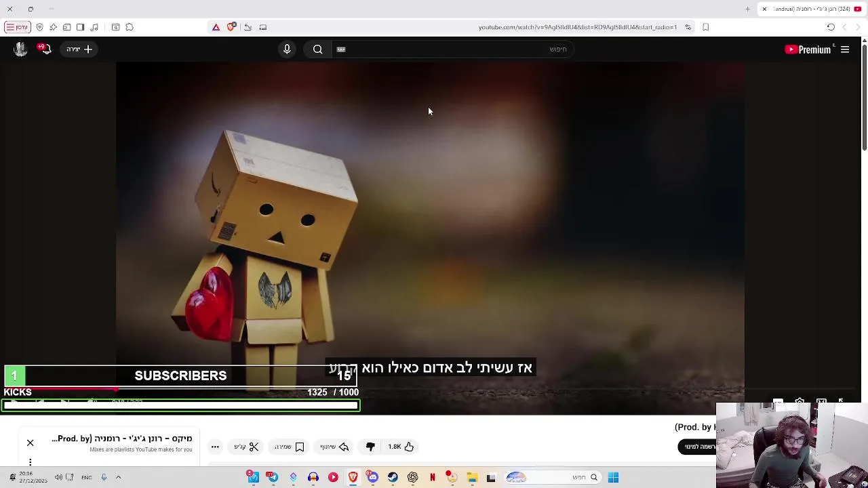Close the YouTube browser tab

(764, 9)
